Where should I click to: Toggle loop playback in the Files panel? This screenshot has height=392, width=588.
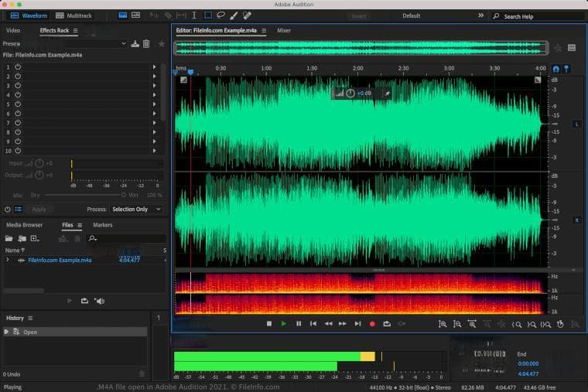click(84, 301)
